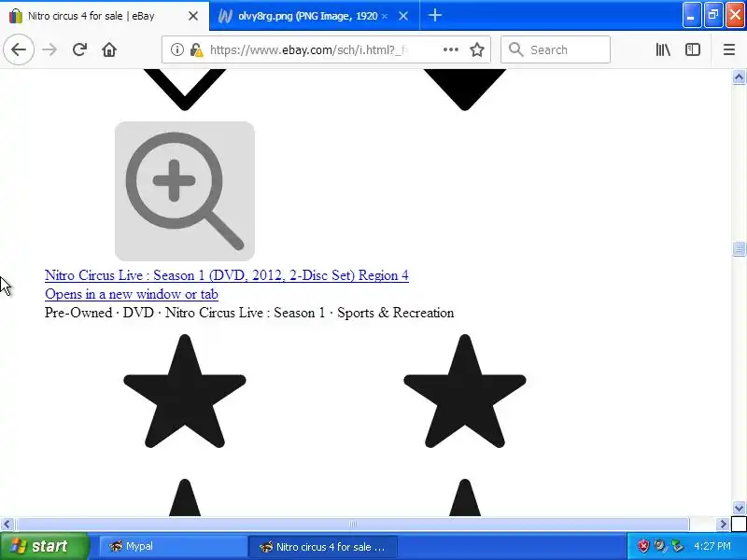This screenshot has width=747, height=560.
Task: Bookmark this page with the star icon
Action: (477, 49)
